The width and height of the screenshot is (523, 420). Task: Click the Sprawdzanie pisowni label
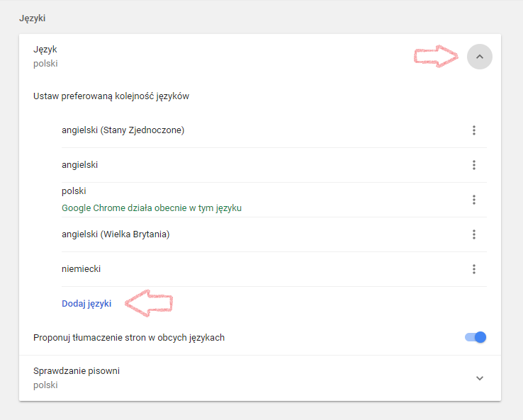pyautogui.click(x=77, y=371)
